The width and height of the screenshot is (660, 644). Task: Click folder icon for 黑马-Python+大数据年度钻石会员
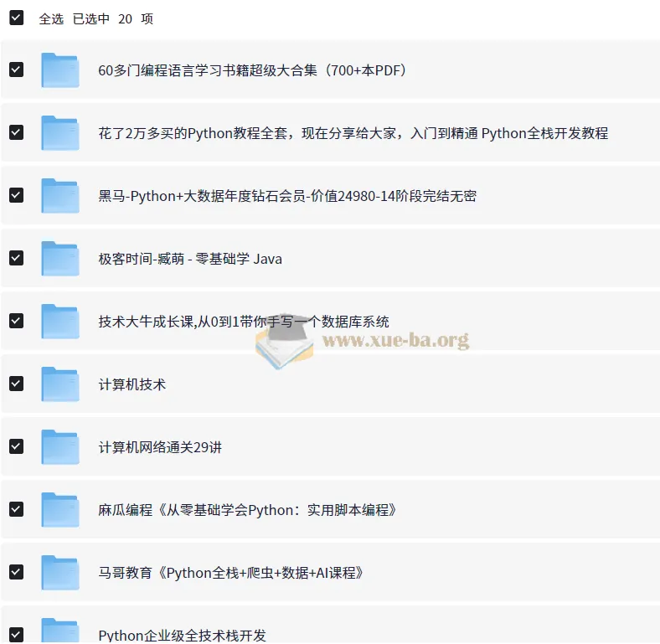pyautogui.click(x=59, y=196)
